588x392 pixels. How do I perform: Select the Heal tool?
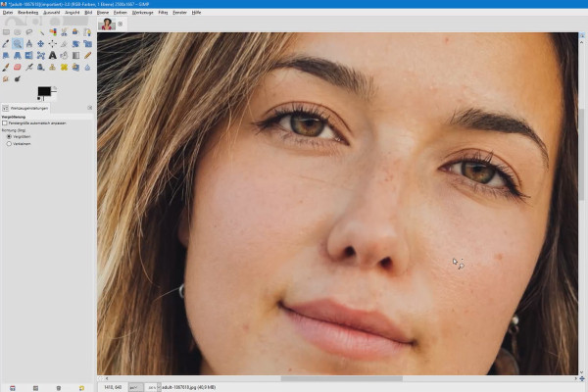tap(64, 68)
